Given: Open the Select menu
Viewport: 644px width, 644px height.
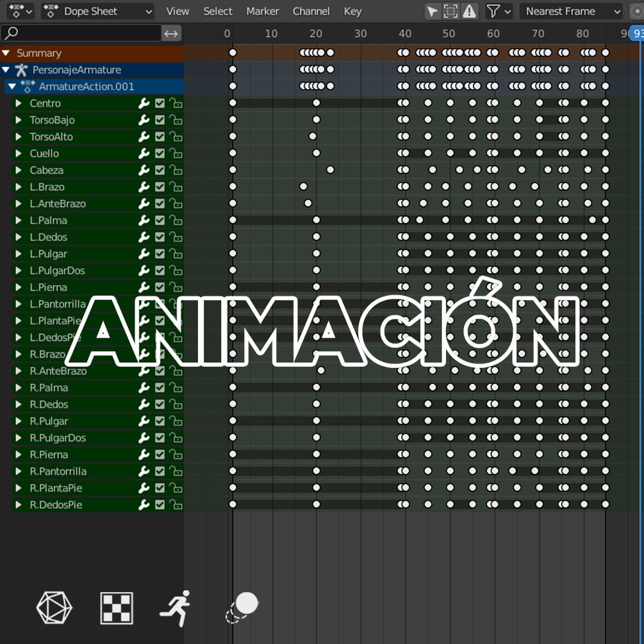Looking at the screenshot, I should pos(218,12).
